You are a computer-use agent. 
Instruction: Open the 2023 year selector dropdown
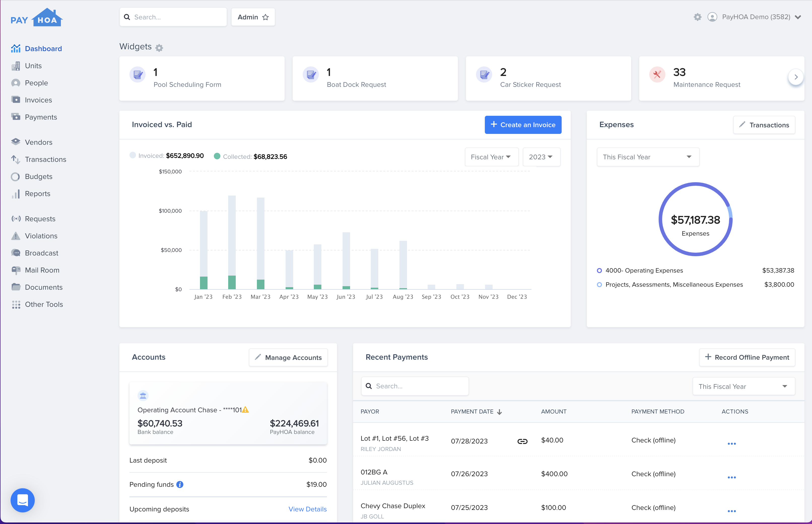[x=541, y=157]
